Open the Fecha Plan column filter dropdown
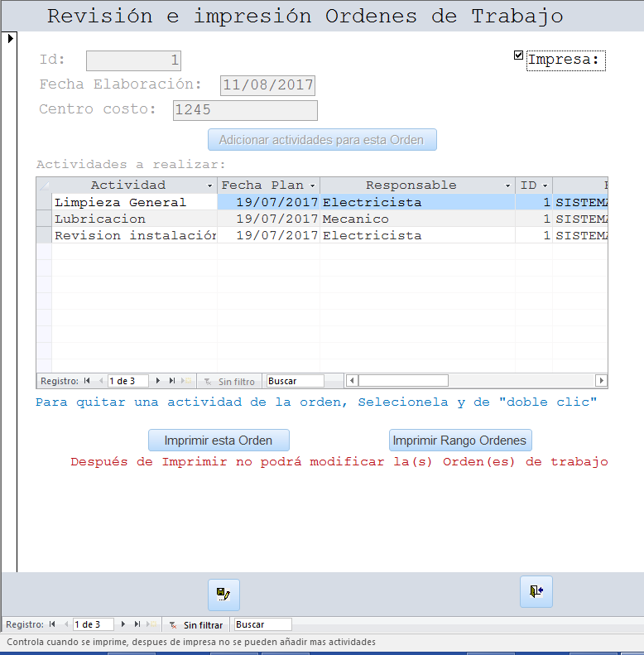This screenshot has width=644, height=655. pyautogui.click(x=312, y=185)
